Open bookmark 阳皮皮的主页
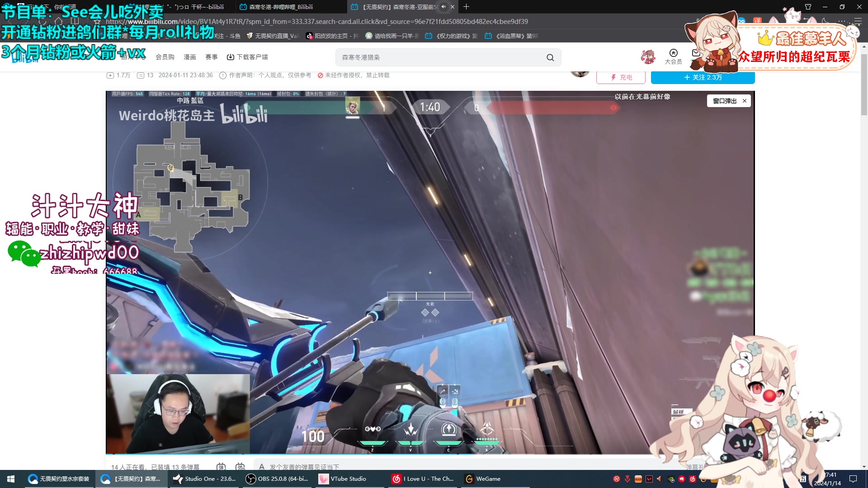This screenshot has height=488, width=868. click(x=332, y=36)
